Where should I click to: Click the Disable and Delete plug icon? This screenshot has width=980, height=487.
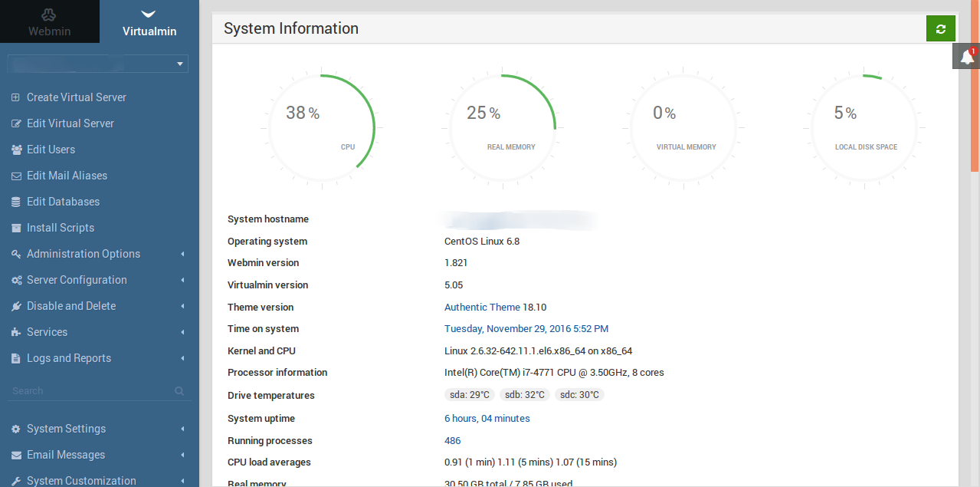pyautogui.click(x=16, y=306)
